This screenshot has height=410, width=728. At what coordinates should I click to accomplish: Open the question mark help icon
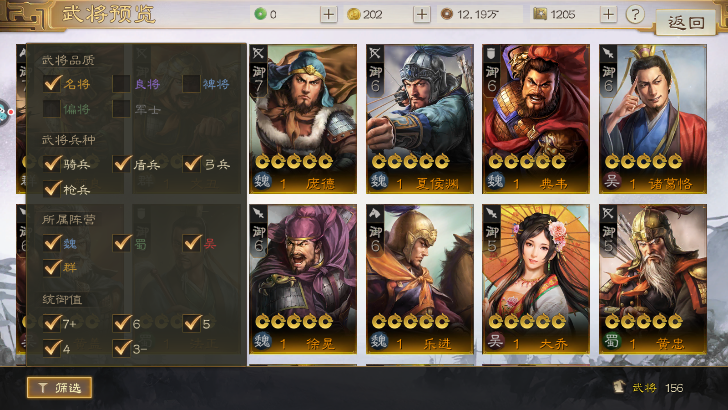(635, 14)
